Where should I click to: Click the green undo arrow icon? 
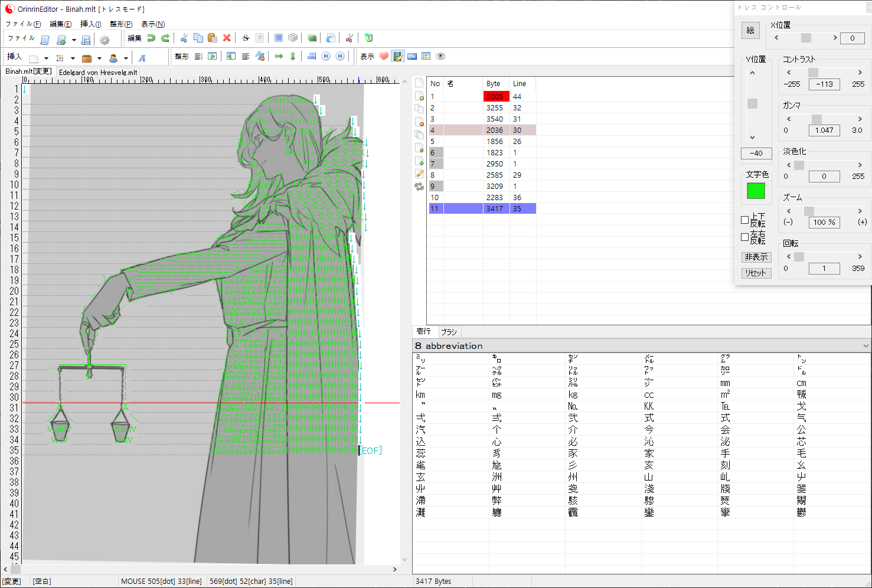[x=151, y=38]
